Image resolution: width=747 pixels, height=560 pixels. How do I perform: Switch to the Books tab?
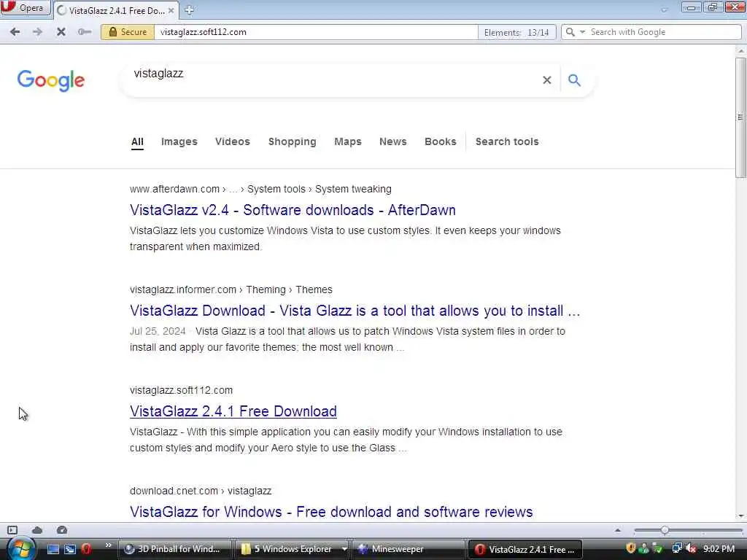pos(440,142)
